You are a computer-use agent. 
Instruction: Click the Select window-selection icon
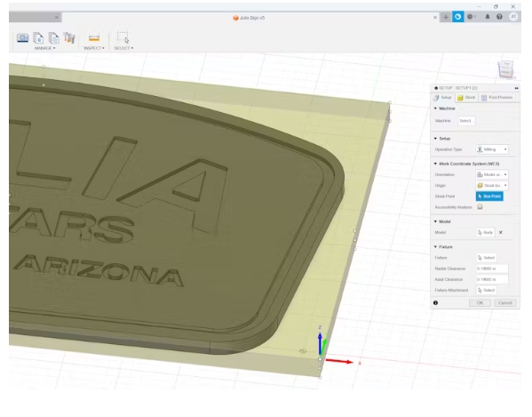coord(123,37)
